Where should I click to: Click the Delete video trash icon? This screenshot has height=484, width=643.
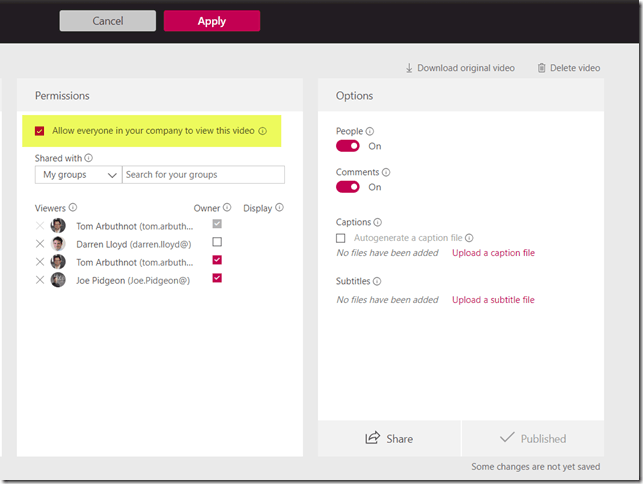542,68
